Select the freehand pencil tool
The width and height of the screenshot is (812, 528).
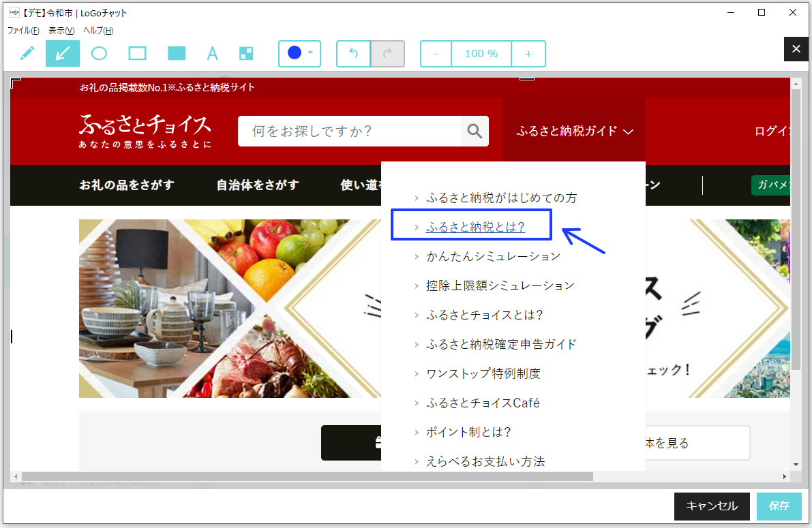[x=27, y=53]
